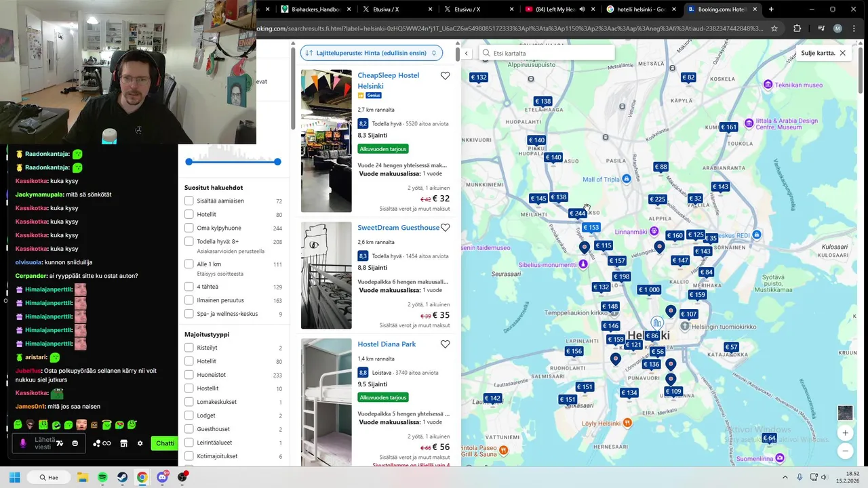Save SweetDream Guesthouse with heart icon
The height and width of the screenshot is (488, 868).
tap(445, 228)
